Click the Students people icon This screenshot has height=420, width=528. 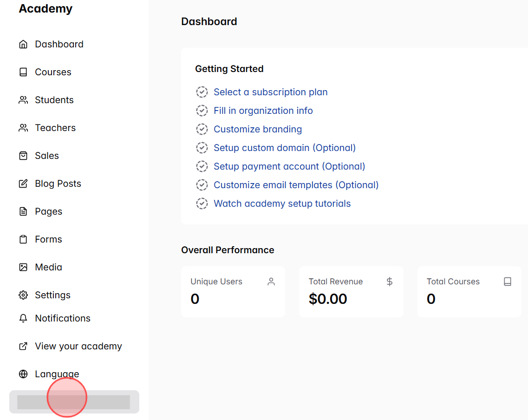tap(23, 99)
